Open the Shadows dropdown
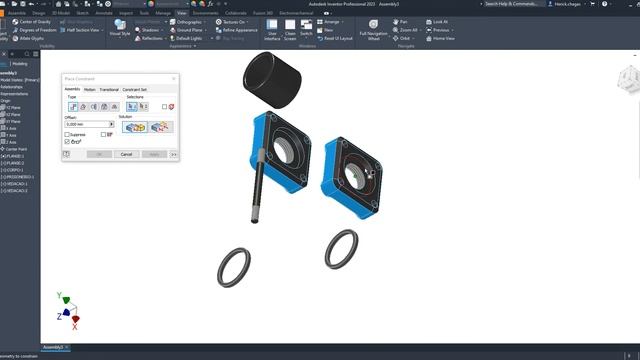The image size is (640, 360). point(162,30)
